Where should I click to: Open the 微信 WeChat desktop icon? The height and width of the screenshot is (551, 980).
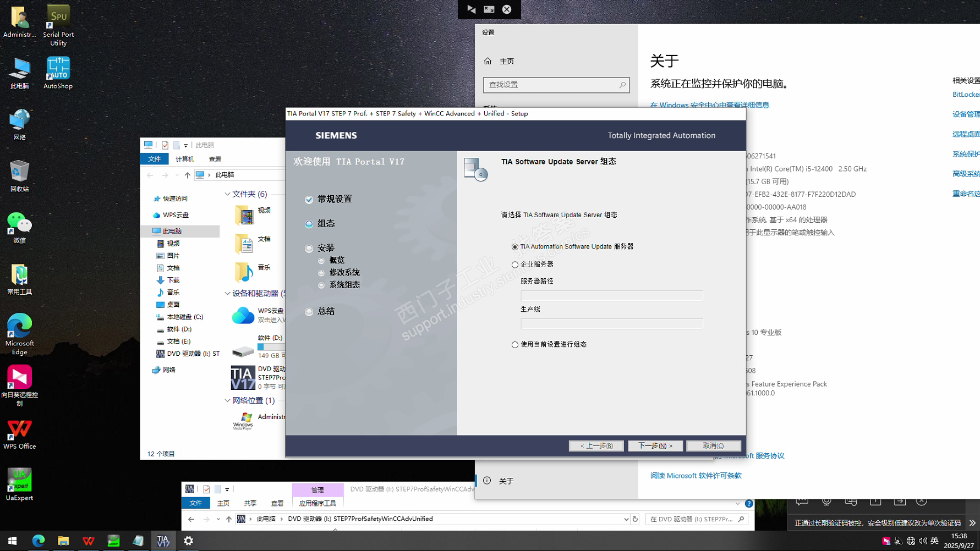point(19,227)
